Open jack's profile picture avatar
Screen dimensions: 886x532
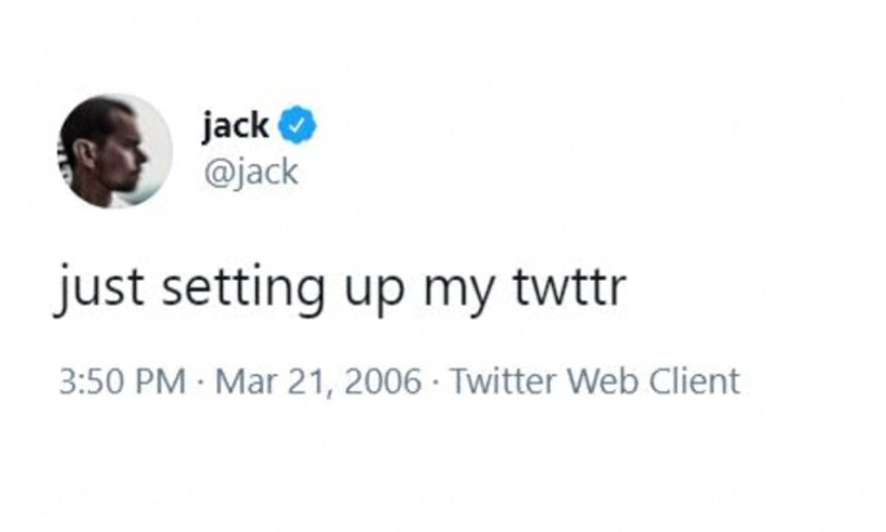click(114, 151)
